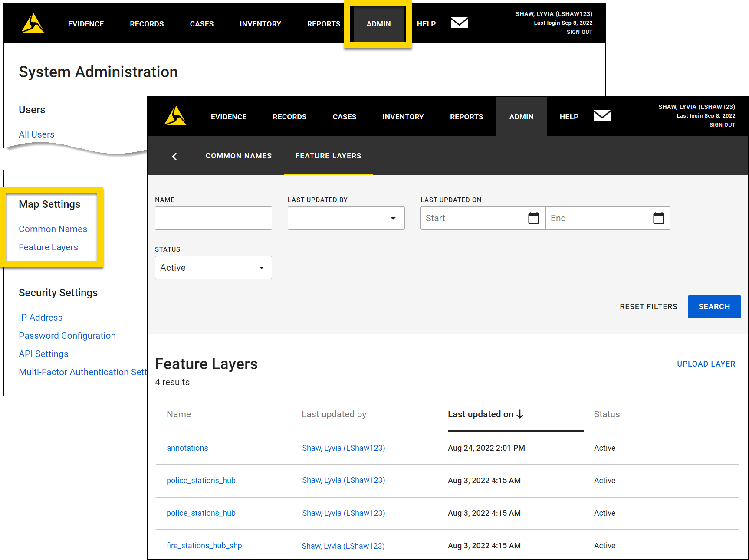
Task: Click Sign Out at top right
Action: (722, 124)
